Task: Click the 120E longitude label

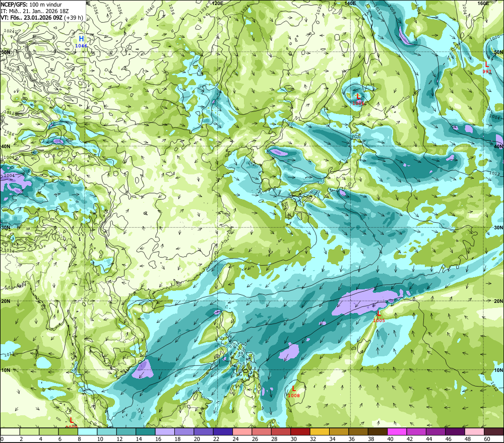Action: tap(218, 3)
